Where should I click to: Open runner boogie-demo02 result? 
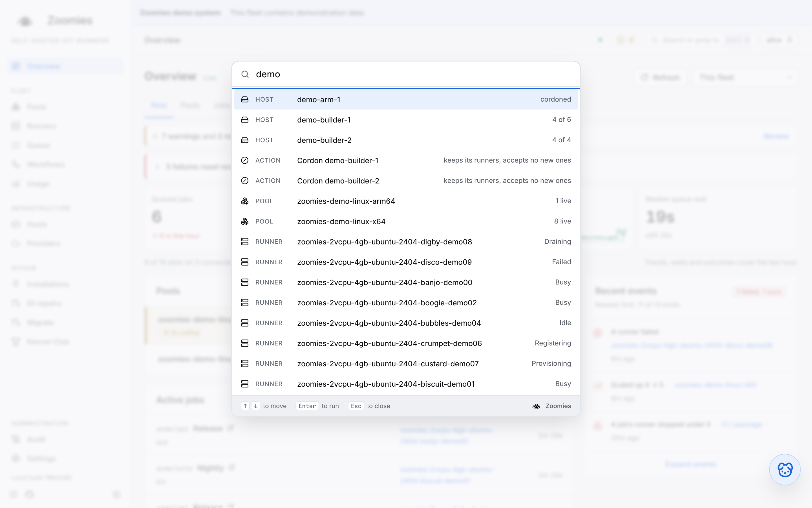click(x=406, y=303)
